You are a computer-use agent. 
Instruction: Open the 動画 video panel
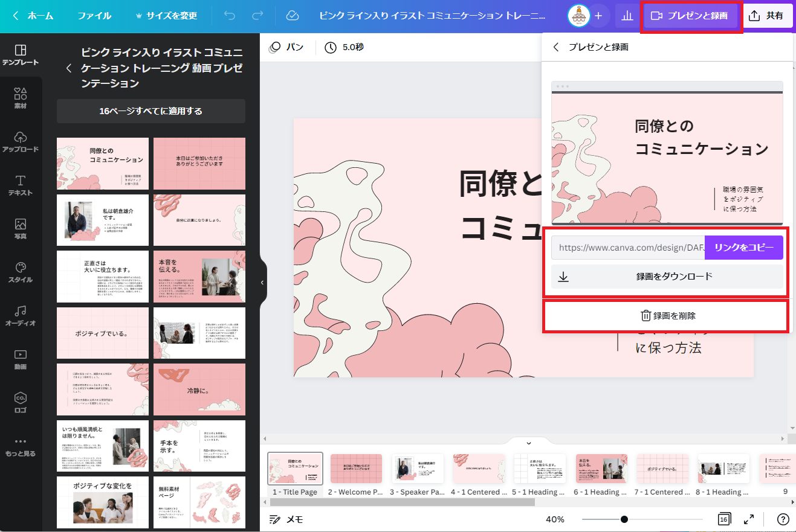21,359
